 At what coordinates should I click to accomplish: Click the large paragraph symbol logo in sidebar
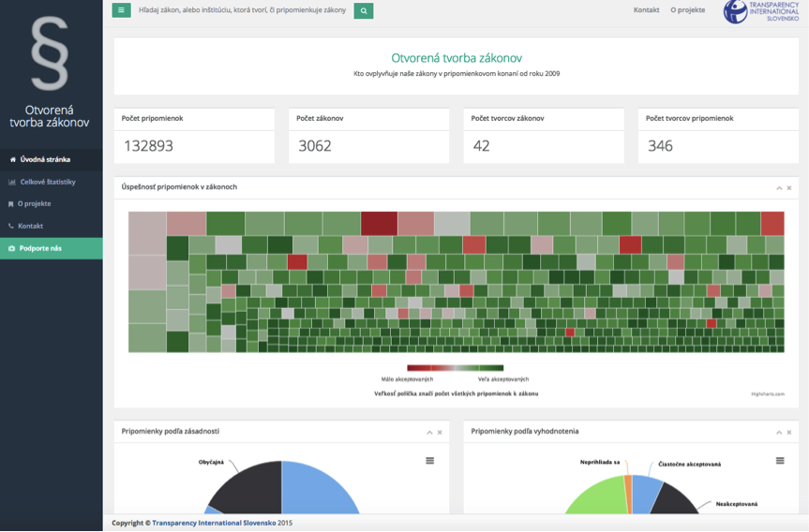pyautogui.click(x=50, y=53)
